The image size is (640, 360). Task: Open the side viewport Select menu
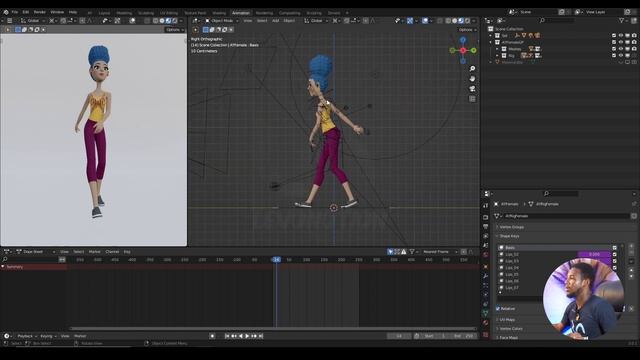point(262,20)
